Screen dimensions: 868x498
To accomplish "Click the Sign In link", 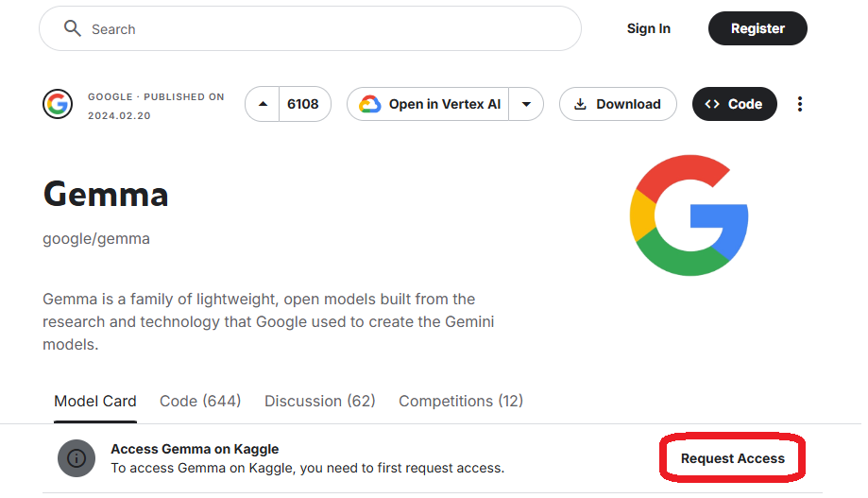I will point(648,28).
